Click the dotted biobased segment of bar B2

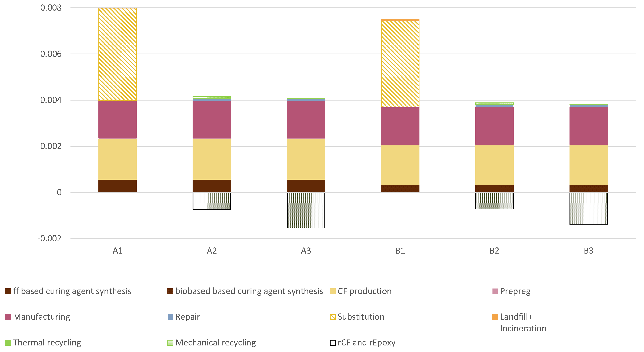(x=495, y=189)
